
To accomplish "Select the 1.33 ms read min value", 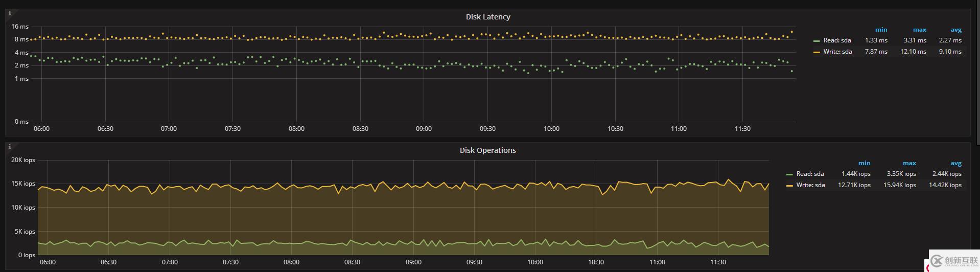I will (x=876, y=40).
